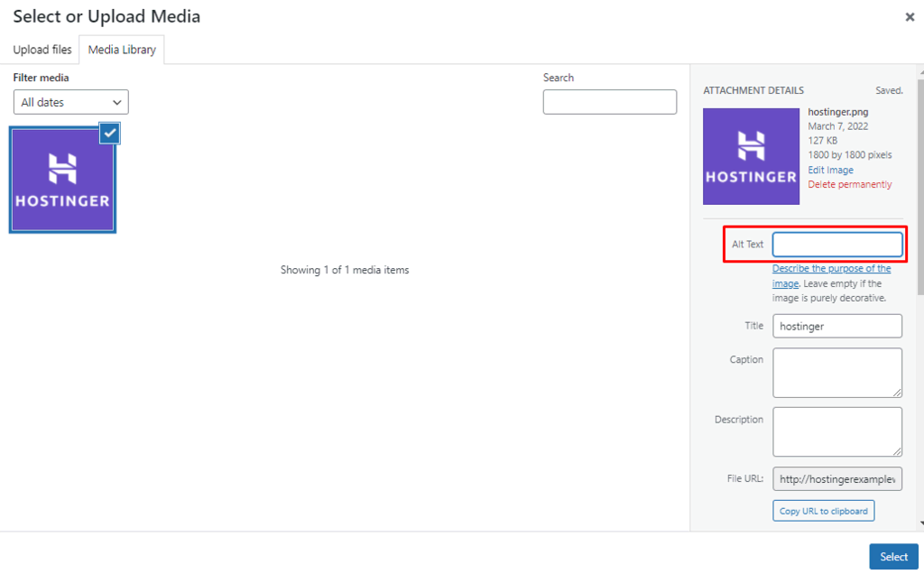This screenshot has height=574, width=924.
Task: Click the Search media input field
Action: click(609, 102)
